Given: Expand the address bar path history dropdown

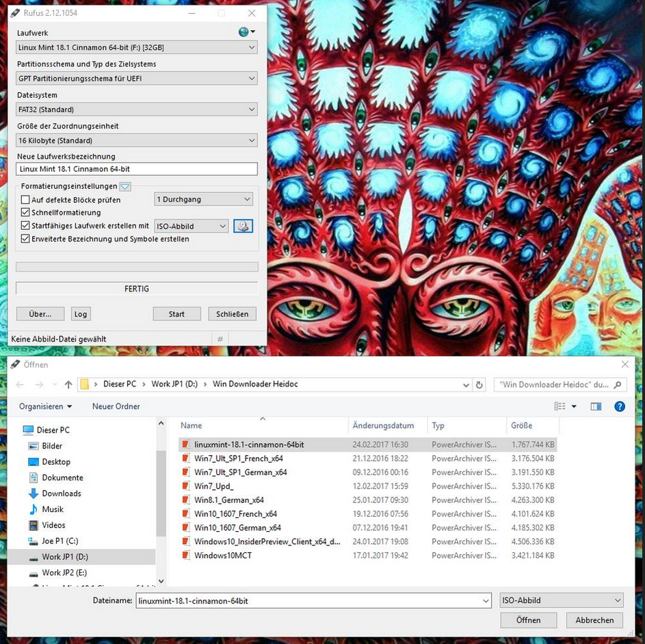Looking at the screenshot, I should pos(466,385).
